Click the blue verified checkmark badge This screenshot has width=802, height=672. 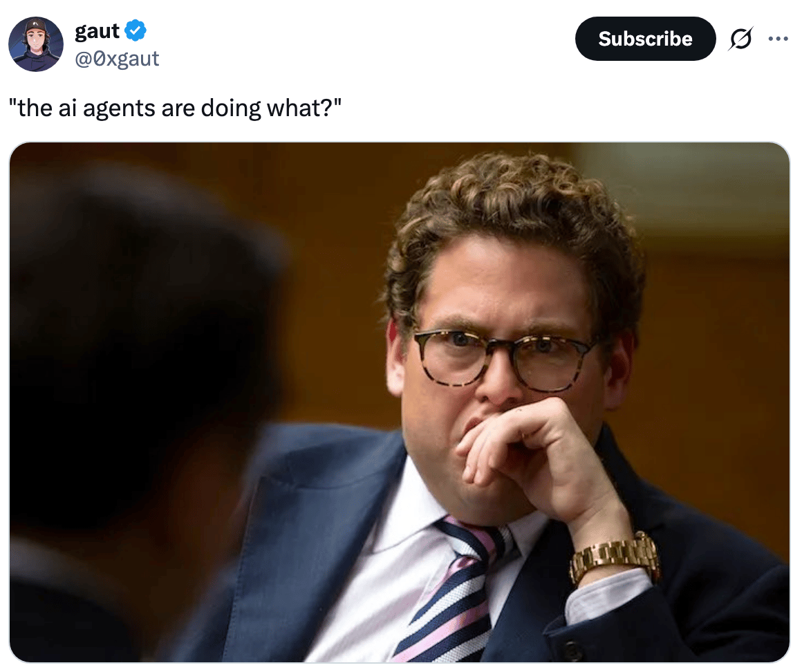click(135, 30)
